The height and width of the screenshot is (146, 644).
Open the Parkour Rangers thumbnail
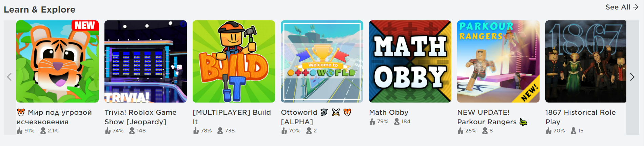tap(498, 61)
